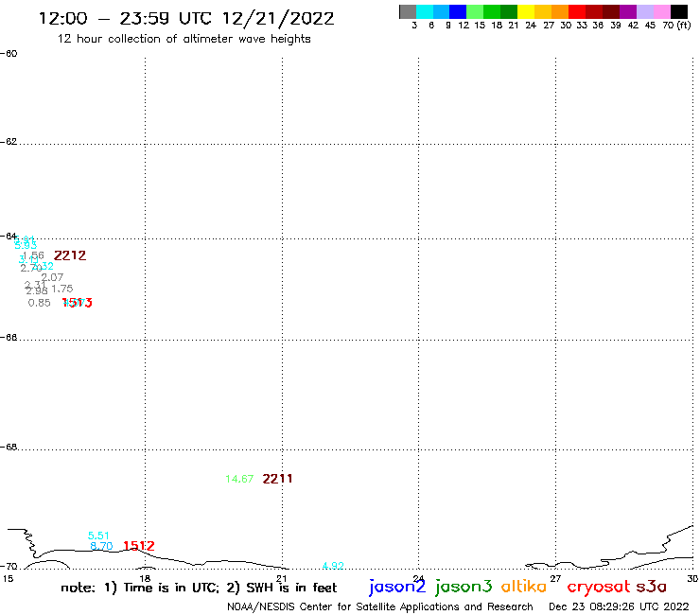This screenshot has width=700, height=615.
Task: Click the gray legend swatch below 3 ft
Action: pos(408,11)
